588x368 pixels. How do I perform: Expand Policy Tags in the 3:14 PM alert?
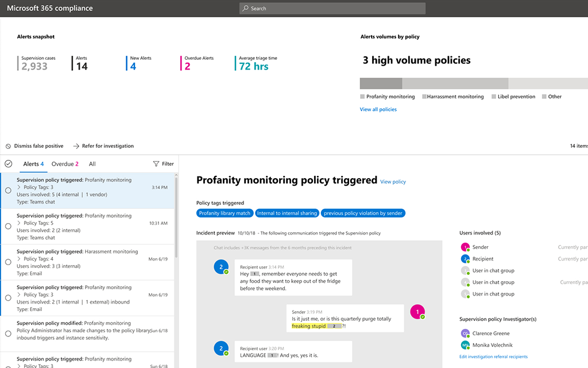point(19,187)
